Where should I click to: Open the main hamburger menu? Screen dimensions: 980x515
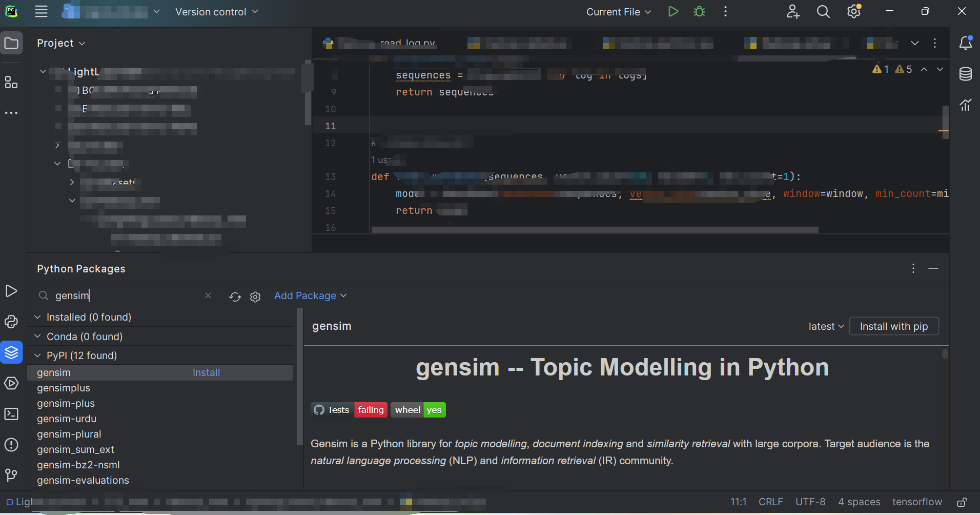click(41, 11)
